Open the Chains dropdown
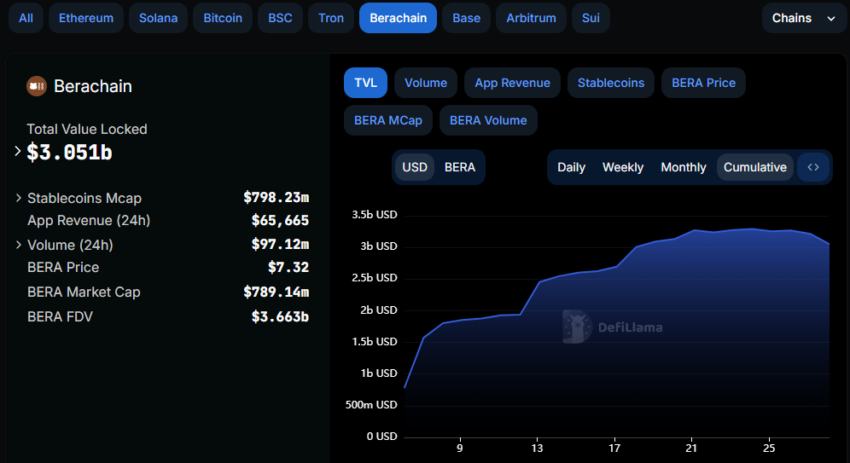This screenshot has width=850, height=463. (803, 18)
